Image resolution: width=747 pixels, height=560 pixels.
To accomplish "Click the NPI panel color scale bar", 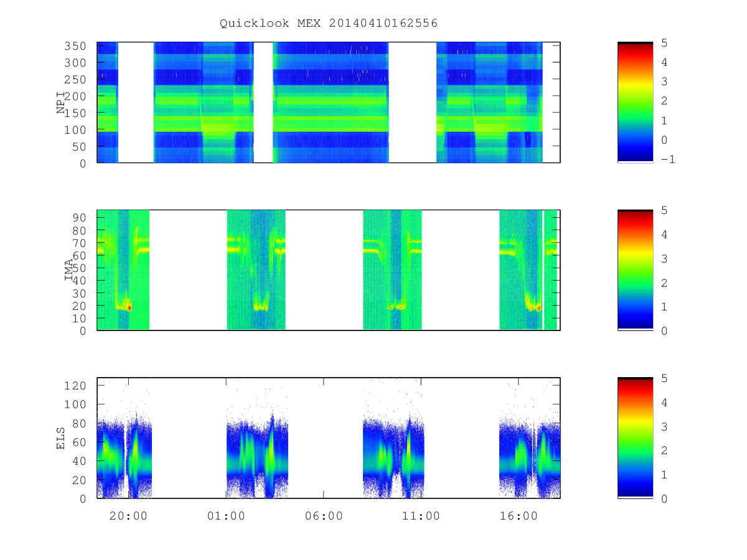I will point(635,102).
